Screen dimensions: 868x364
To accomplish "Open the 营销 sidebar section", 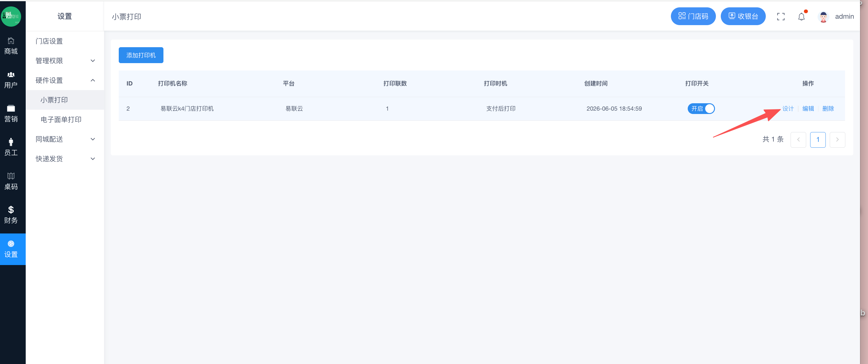I will click(11, 114).
